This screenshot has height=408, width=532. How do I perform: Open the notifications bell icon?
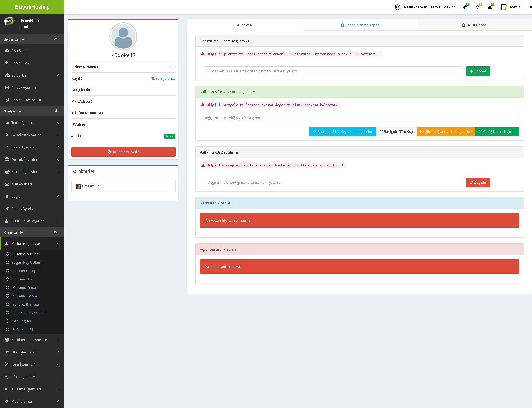tap(477, 7)
